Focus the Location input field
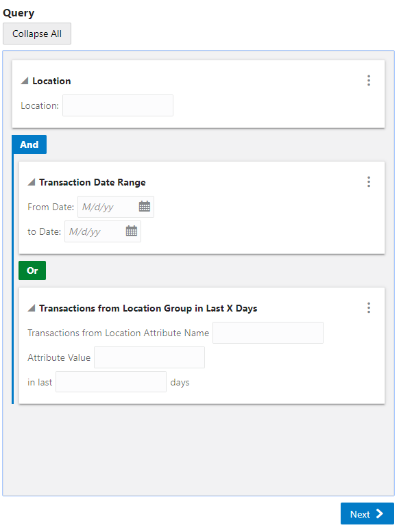 pos(118,105)
